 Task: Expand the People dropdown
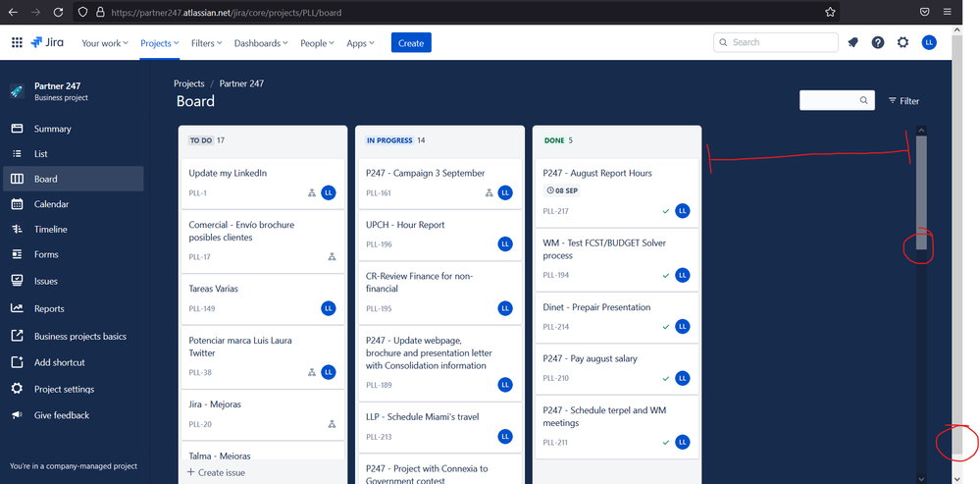pos(318,43)
